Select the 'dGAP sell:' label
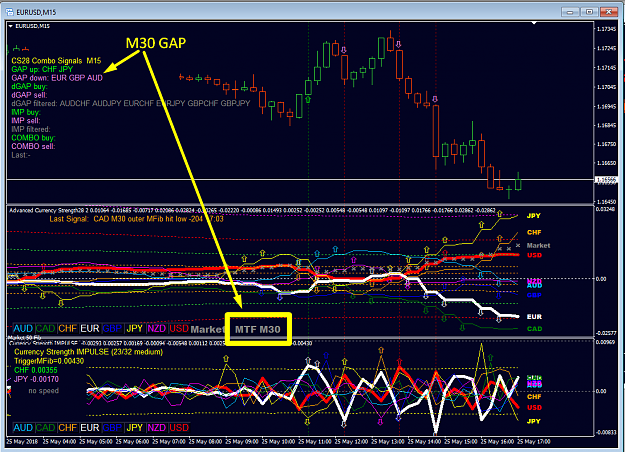 pos(29,95)
